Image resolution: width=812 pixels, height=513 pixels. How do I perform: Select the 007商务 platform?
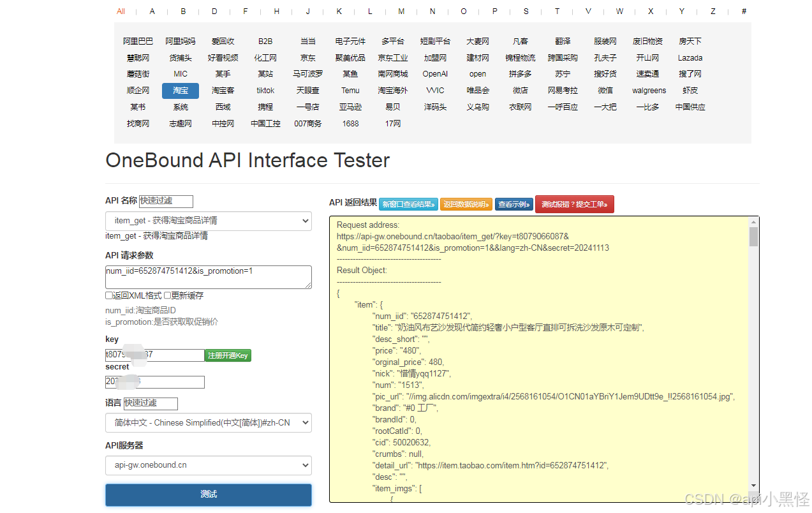tap(308, 124)
